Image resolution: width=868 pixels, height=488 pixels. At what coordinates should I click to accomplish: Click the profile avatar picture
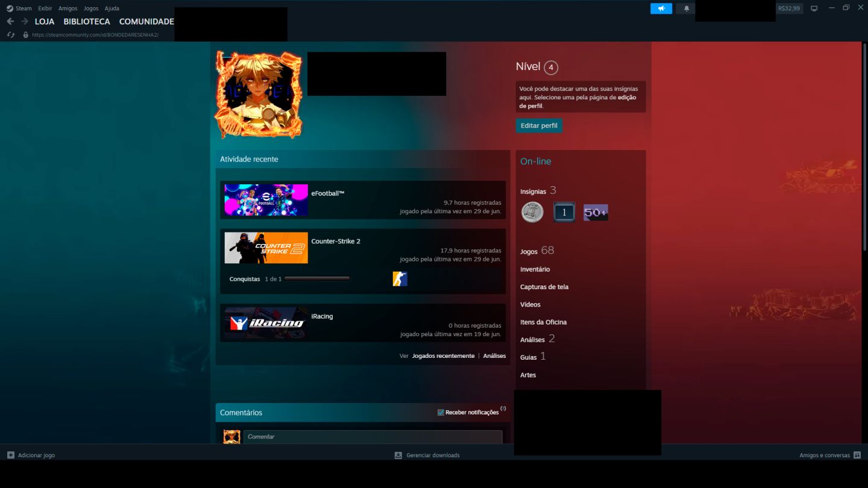pos(259,95)
